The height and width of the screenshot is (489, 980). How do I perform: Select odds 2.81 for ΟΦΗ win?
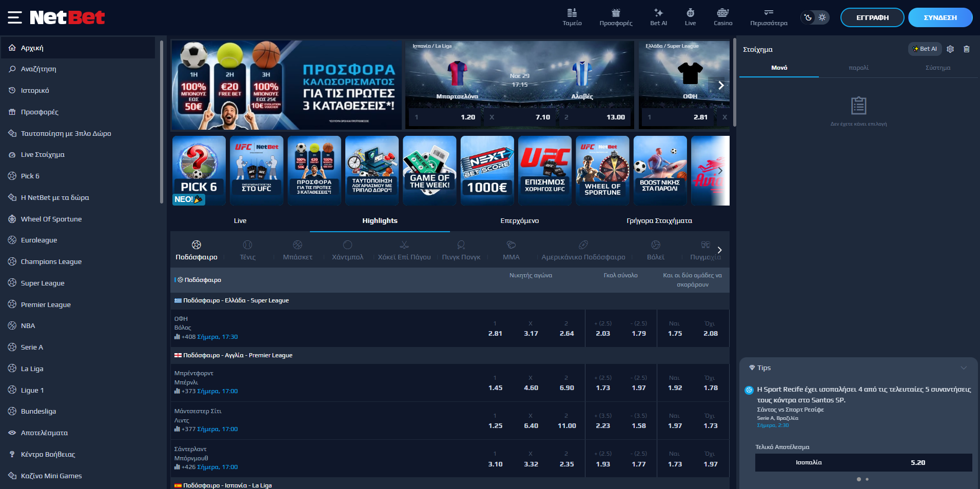pos(495,333)
